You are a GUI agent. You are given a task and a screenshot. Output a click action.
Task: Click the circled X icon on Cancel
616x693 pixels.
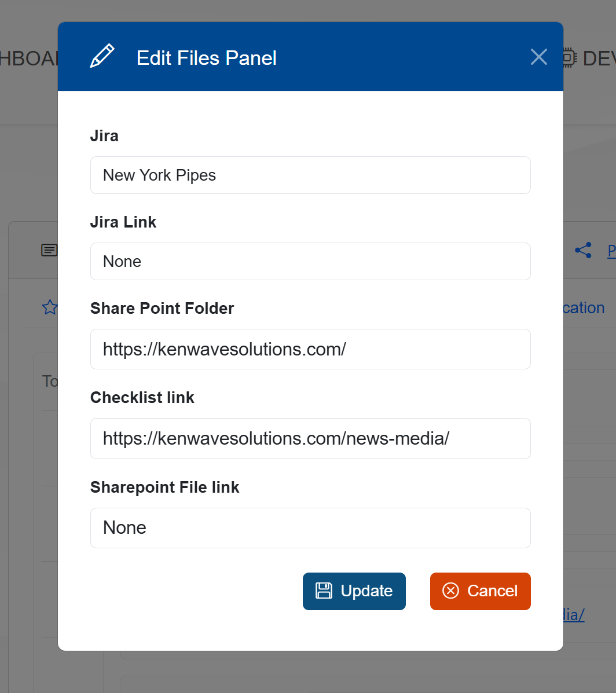450,591
